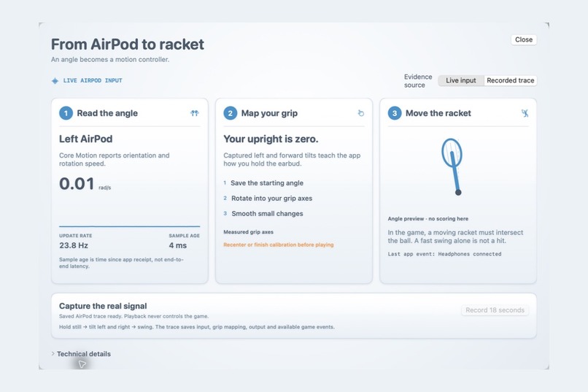Click the Technical details disclosure chevron
The width and height of the screenshot is (588, 392).
point(53,354)
